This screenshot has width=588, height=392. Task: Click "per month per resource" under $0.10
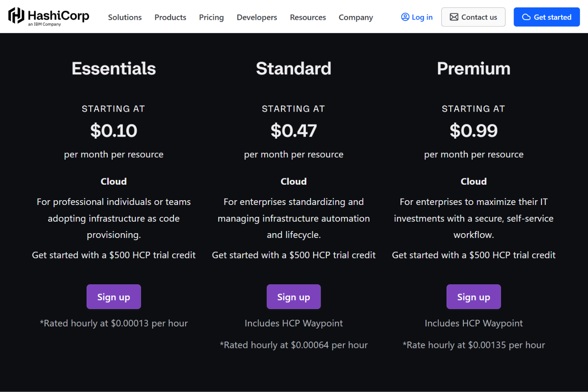114,154
